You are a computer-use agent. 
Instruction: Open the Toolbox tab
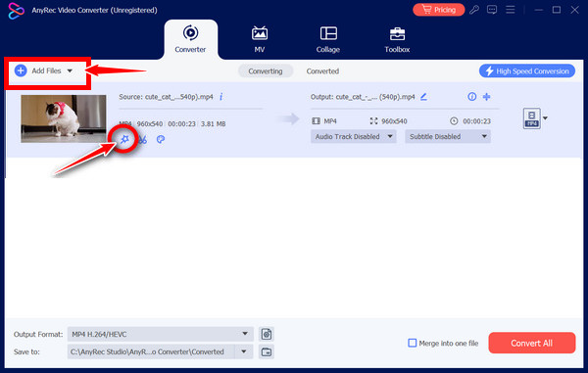397,39
